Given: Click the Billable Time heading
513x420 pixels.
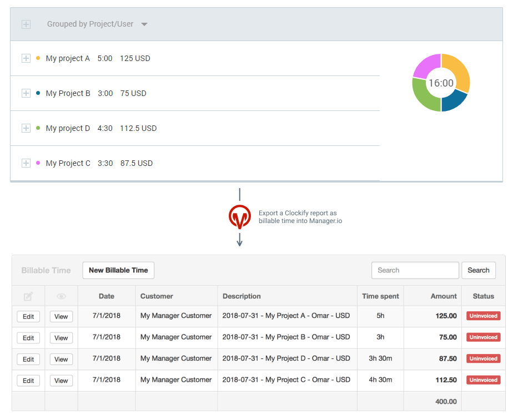Looking at the screenshot, I should [46, 270].
